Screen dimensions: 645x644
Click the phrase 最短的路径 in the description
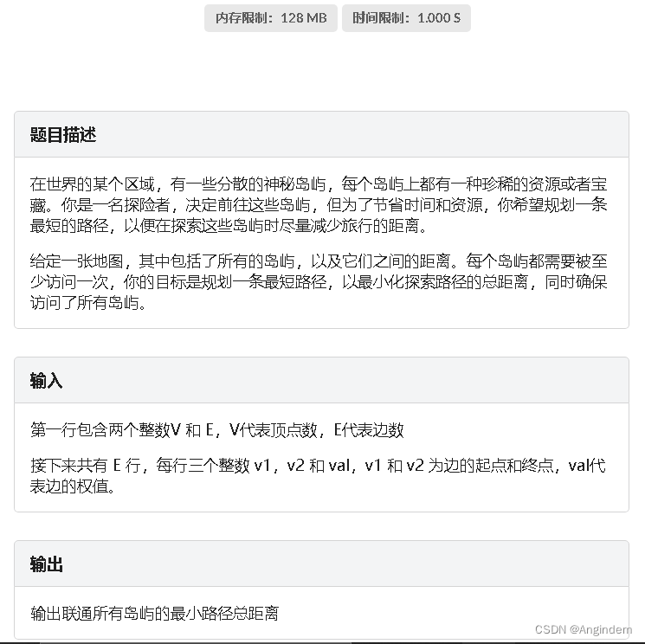pyautogui.click(x=69, y=225)
